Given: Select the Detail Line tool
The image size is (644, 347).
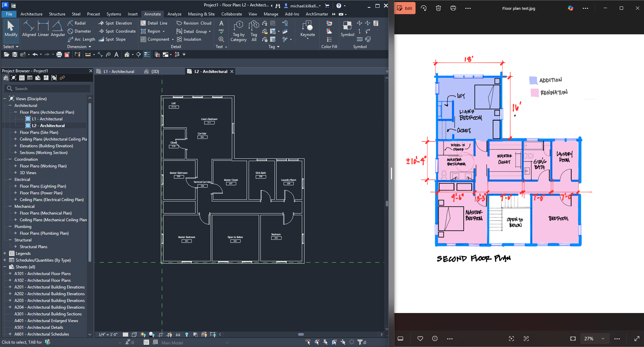Looking at the screenshot, I should (154, 23).
